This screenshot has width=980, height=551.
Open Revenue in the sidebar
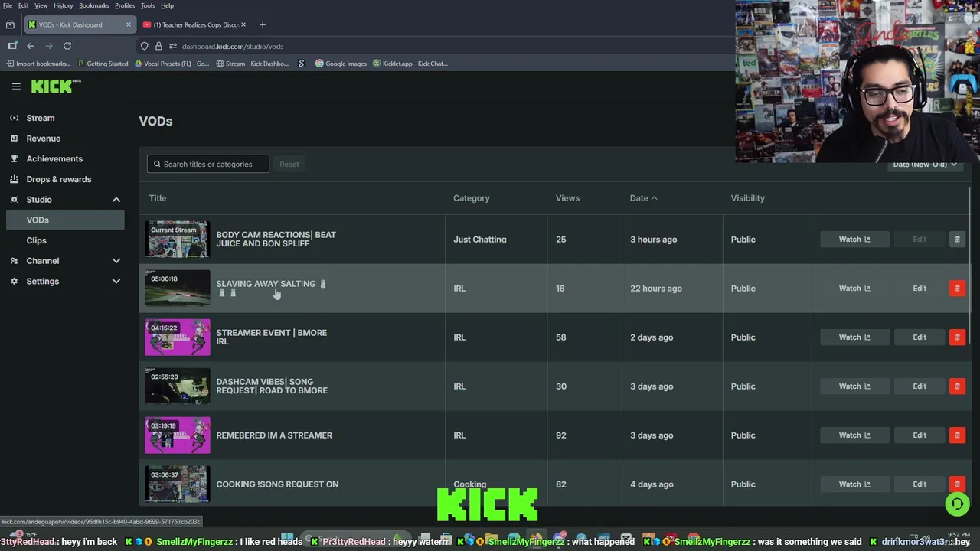[43, 139]
